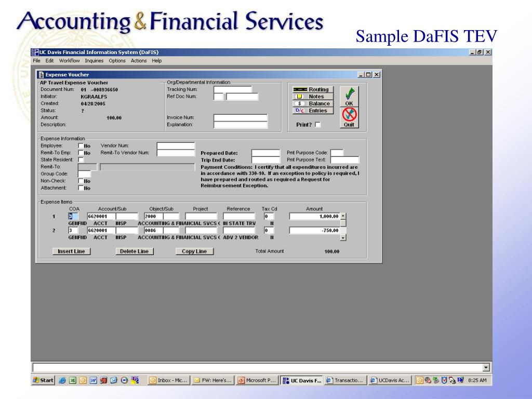This screenshot has height=399, width=532.
Task: Open the Options menu
Action: coord(117,61)
